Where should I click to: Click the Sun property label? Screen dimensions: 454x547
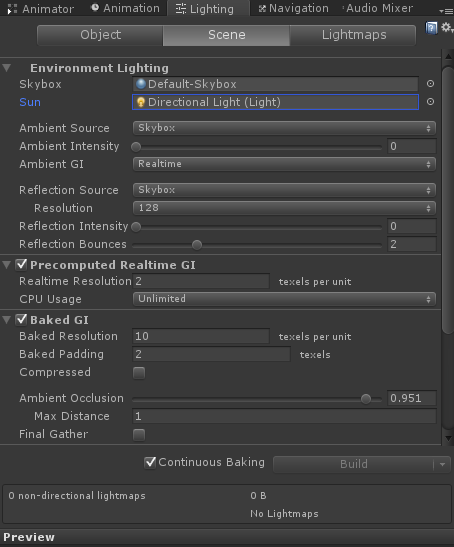coord(30,102)
